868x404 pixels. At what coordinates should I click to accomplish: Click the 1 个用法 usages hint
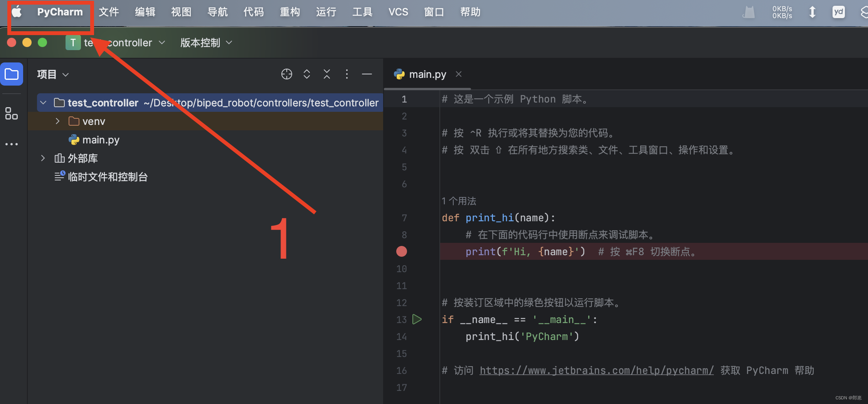[x=459, y=201]
